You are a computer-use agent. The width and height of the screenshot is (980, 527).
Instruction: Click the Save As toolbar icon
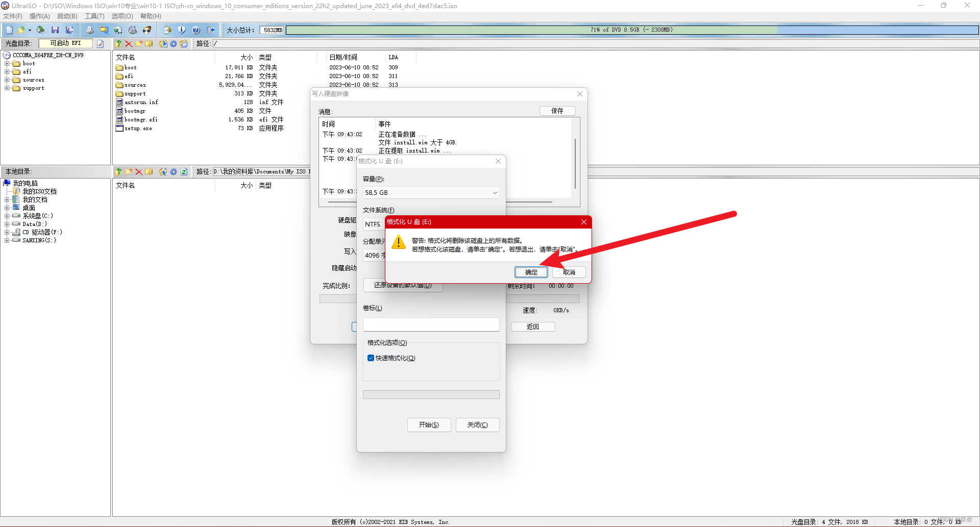[69, 30]
